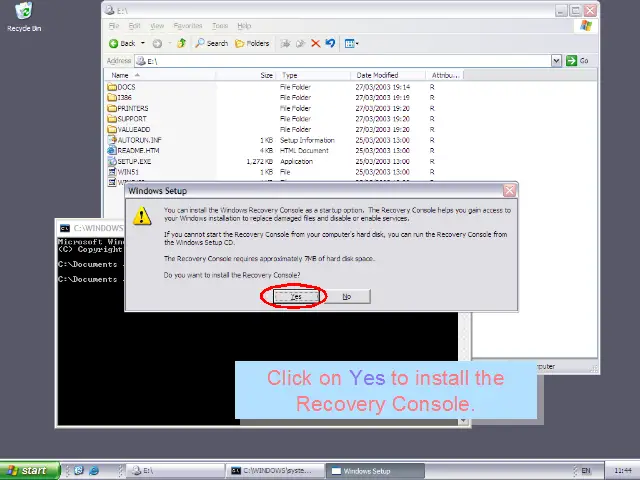The image size is (640, 480).
Task: Select the SUPPORT folder
Action: click(x=127, y=119)
